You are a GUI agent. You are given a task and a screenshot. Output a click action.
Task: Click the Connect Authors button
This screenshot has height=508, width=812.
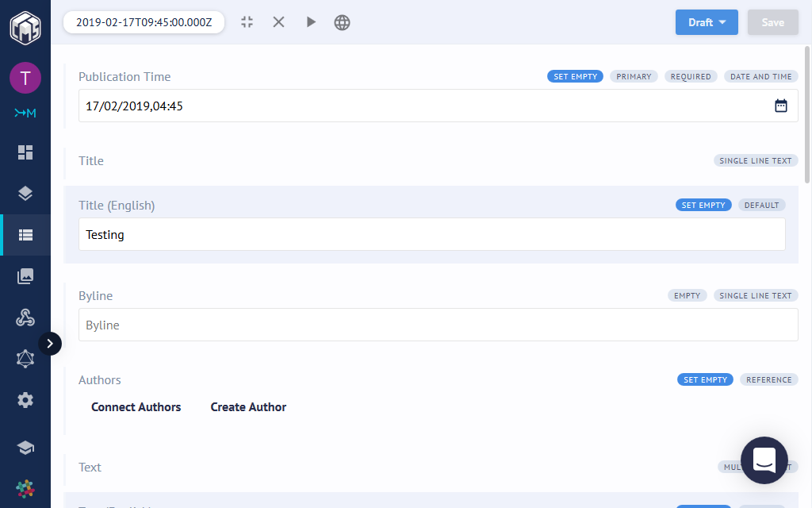136,407
